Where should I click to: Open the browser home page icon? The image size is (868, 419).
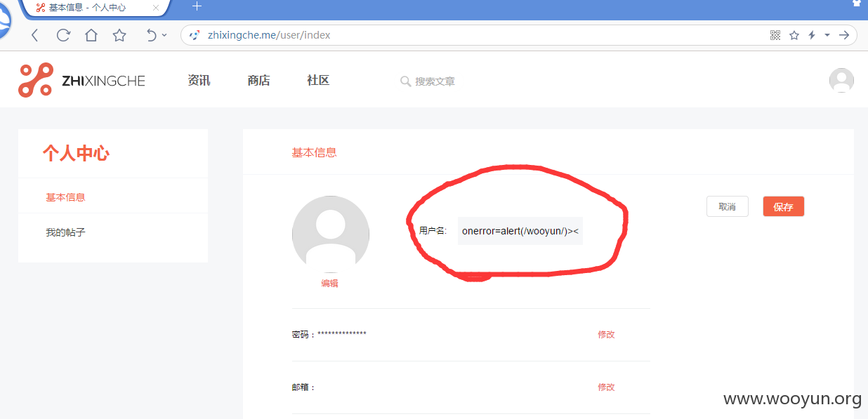[91, 35]
